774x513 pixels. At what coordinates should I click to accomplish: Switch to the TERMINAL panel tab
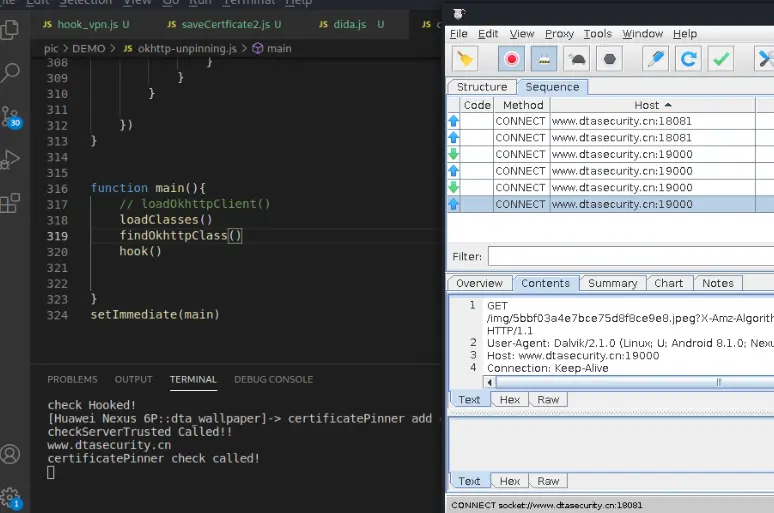[193, 379]
